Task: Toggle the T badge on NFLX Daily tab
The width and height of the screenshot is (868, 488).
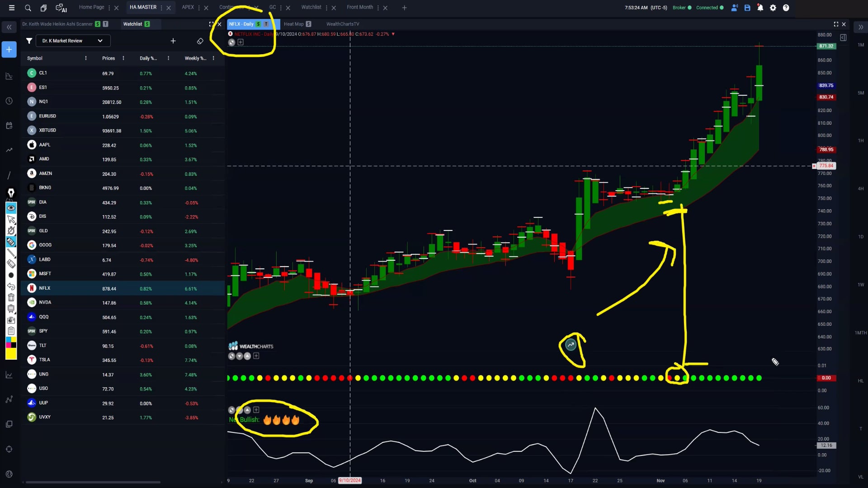Action: 266,24
